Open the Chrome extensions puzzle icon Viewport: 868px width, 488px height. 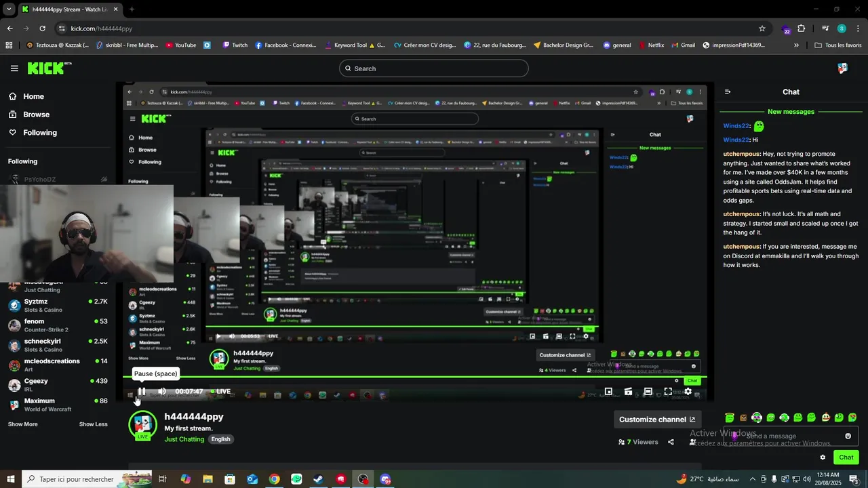[802, 28]
